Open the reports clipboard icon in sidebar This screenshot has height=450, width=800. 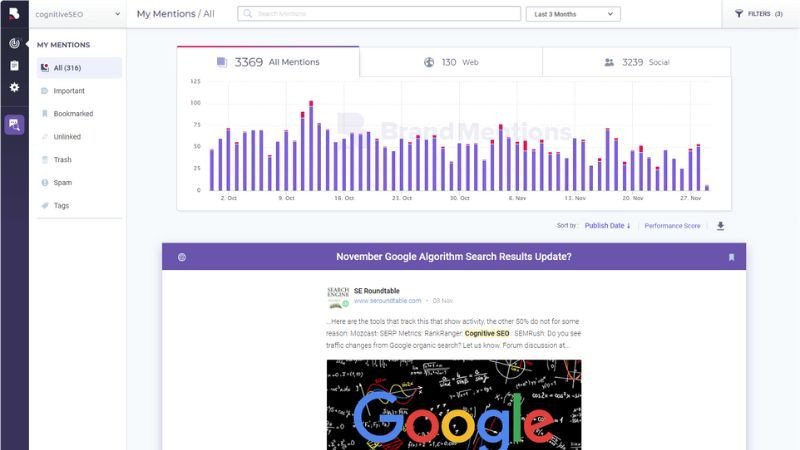(x=14, y=65)
